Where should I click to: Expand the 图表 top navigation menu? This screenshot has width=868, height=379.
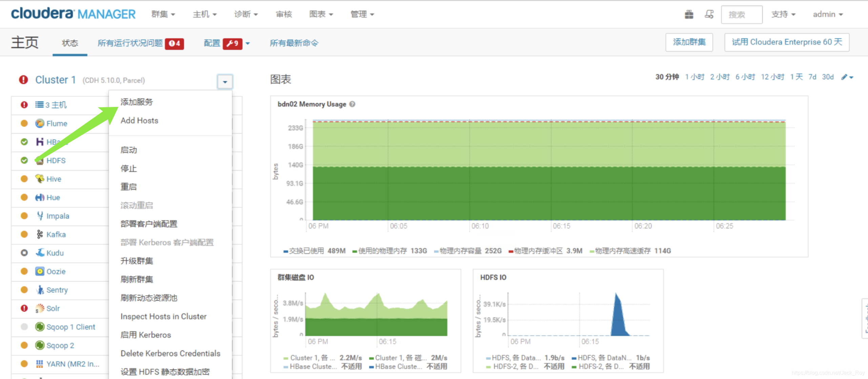[321, 14]
